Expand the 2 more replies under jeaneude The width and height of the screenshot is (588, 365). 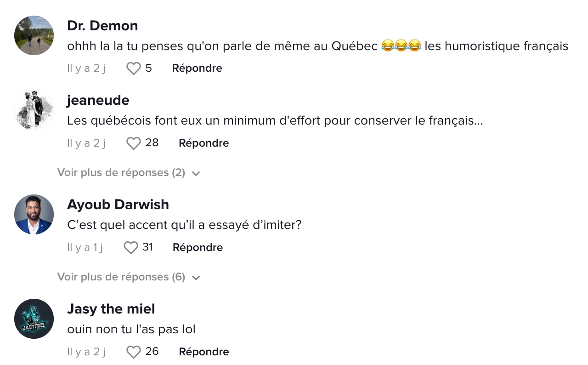click(121, 173)
